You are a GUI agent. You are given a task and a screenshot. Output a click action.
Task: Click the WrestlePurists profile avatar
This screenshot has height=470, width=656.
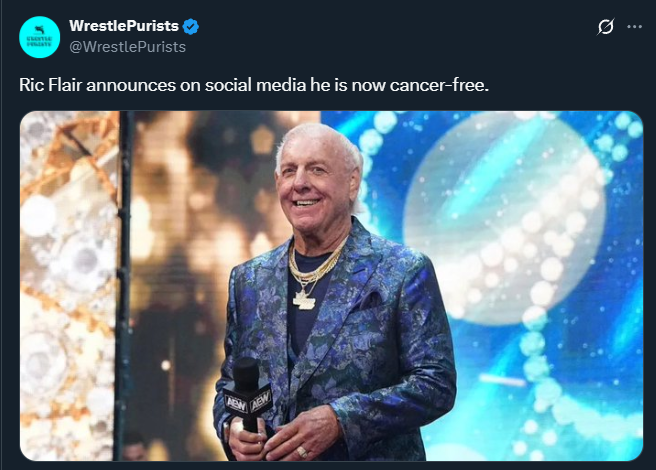[x=39, y=36]
